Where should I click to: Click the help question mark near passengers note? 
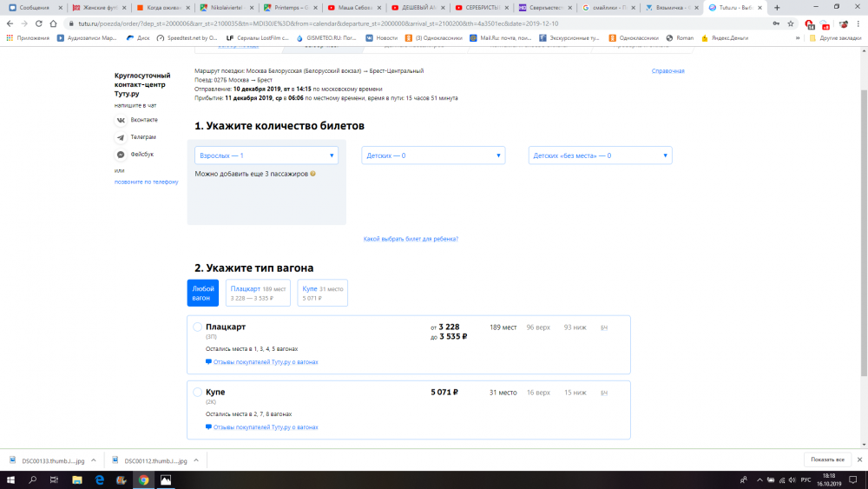point(313,174)
